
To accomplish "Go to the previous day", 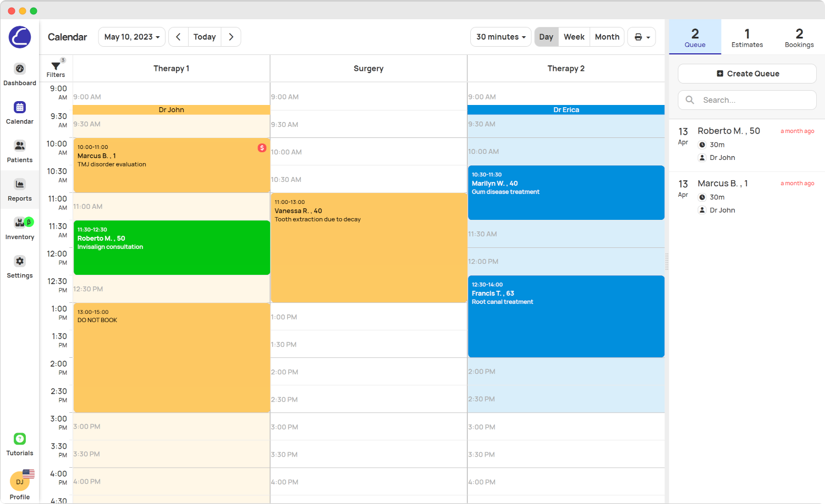I will tap(178, 37).
